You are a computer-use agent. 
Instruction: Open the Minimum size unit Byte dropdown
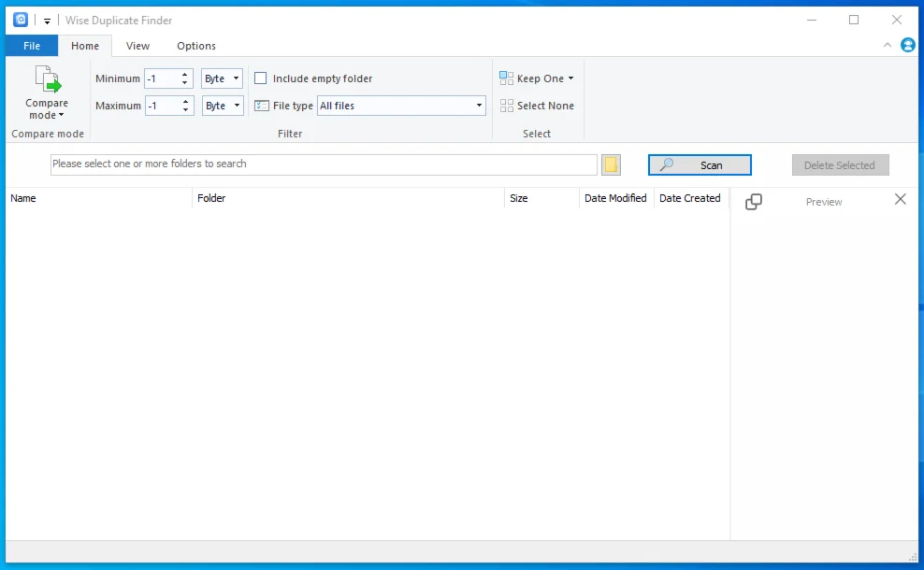coord(223,78)
